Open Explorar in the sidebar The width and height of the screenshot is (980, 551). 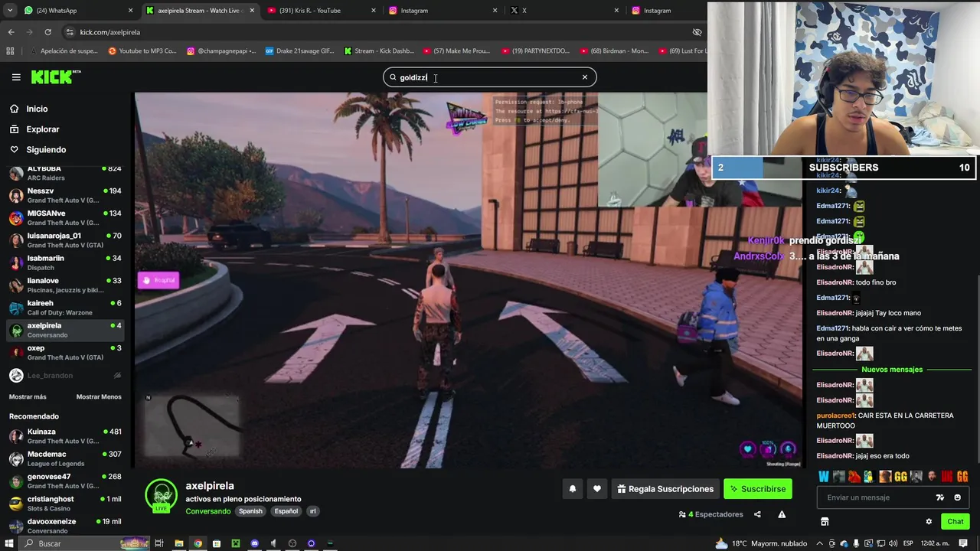(x=42, y=129)
